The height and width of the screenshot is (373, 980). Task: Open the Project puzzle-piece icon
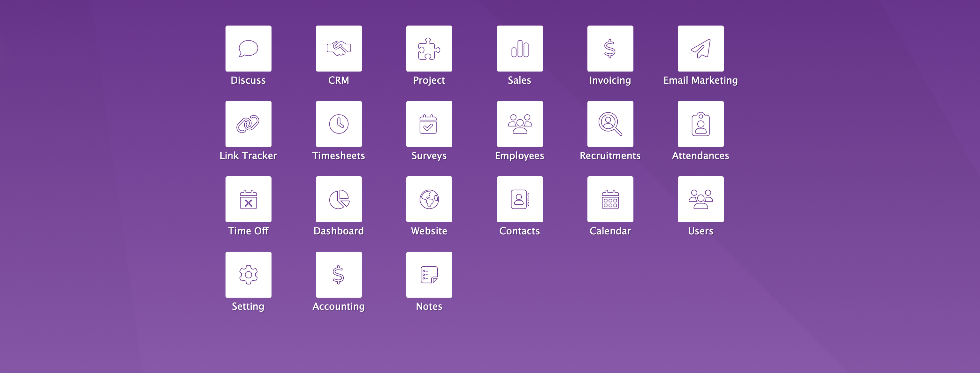coord(429,48)
